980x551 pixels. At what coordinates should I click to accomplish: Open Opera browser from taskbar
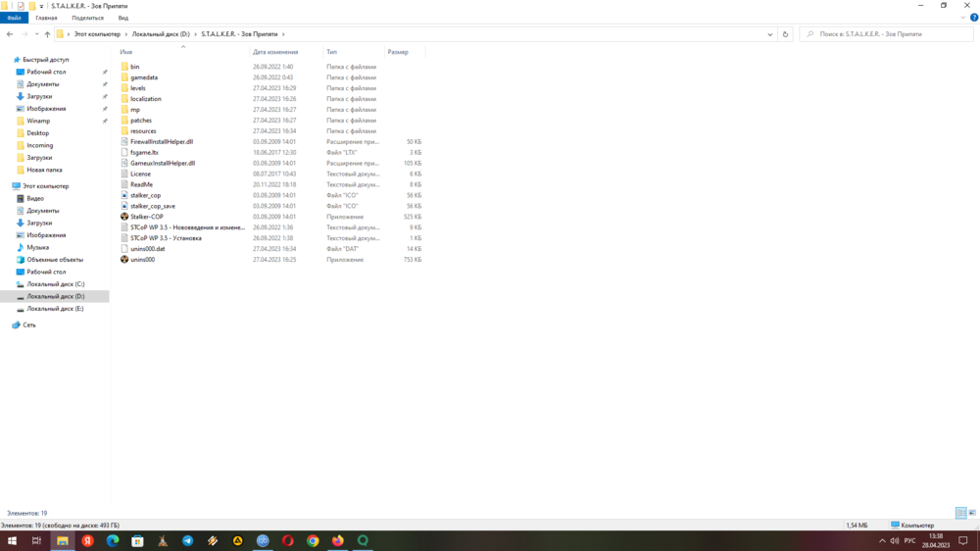(287, 541)
